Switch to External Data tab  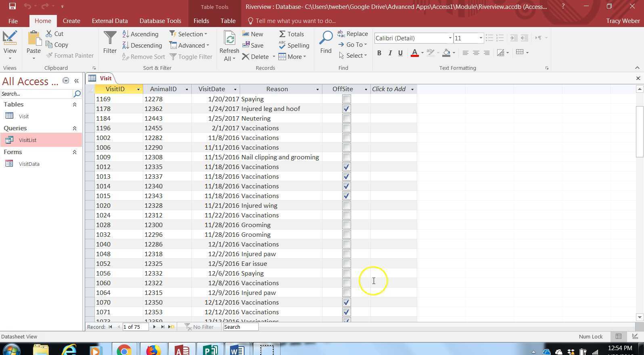coord(110,21)
